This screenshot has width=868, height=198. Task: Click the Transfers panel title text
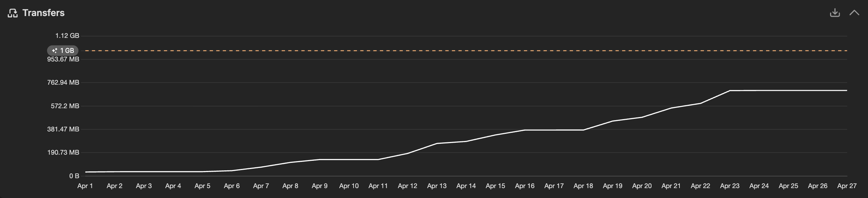pyautogui.click(x=43, y=13)
